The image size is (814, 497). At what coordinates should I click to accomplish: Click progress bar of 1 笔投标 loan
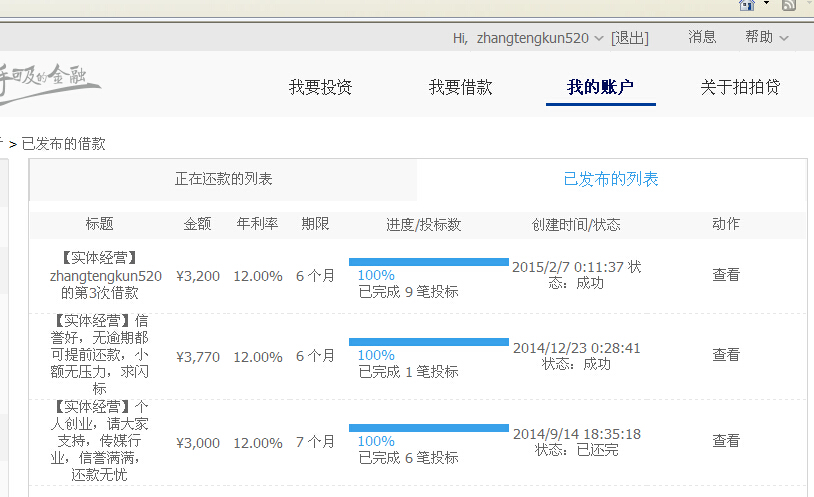[429, 342]
